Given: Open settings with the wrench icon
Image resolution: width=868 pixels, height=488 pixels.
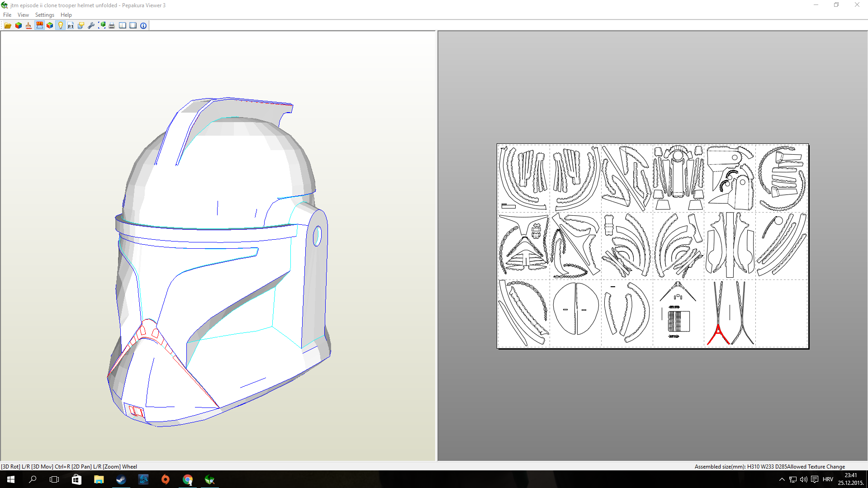Looking at the screenshot, I should [x=91, y=25].
